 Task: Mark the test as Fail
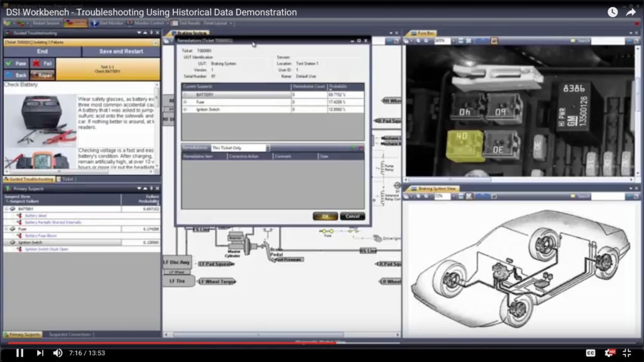pyautogui.click(x=43, y=63)
